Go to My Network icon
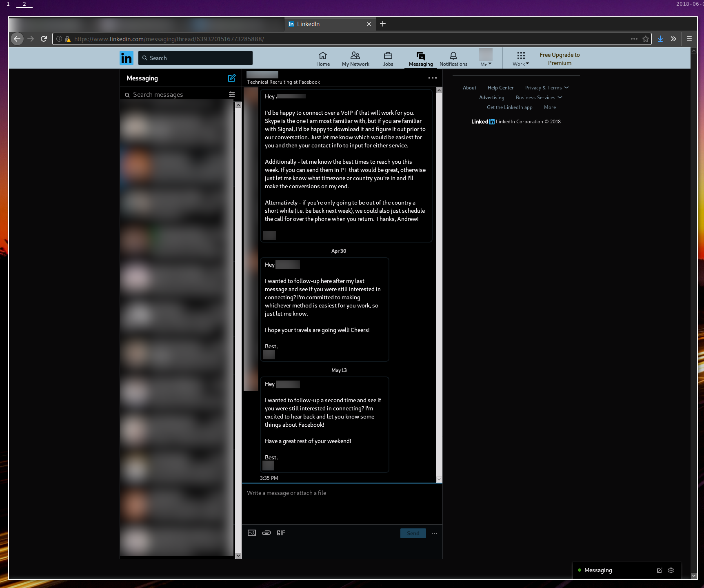 [x=355, y=58]
